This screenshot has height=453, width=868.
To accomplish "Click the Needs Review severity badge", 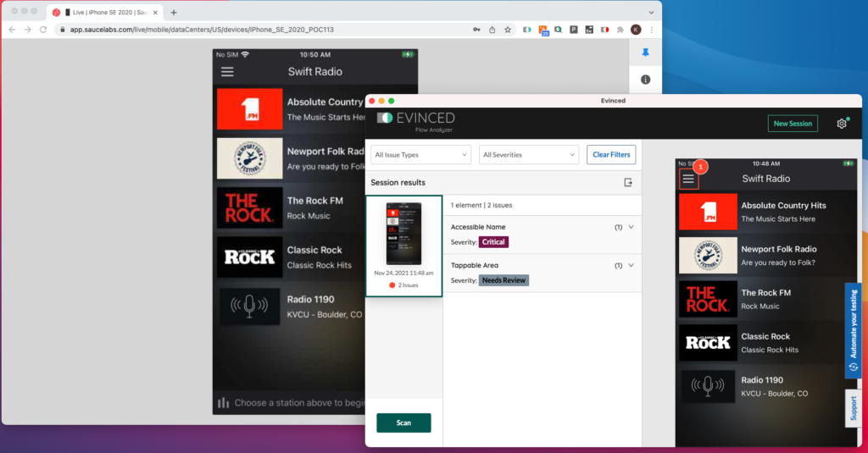I will pyautogui.click(x=504, y=280).
